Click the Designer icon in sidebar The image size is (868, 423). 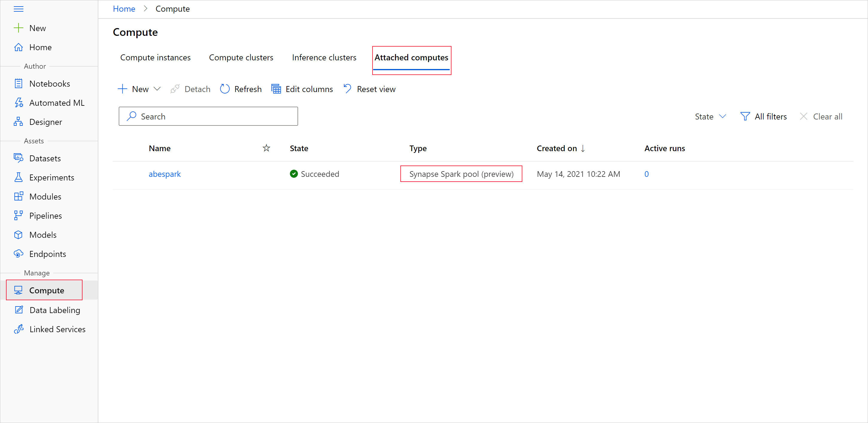tap(18, 122)
